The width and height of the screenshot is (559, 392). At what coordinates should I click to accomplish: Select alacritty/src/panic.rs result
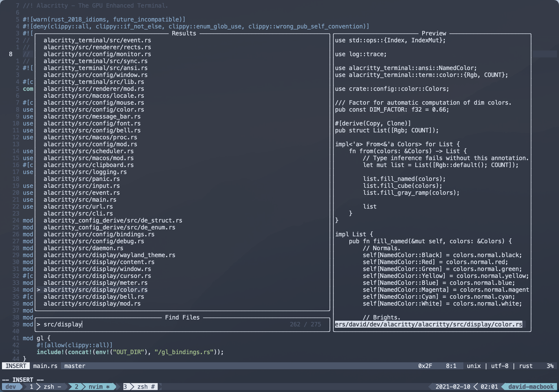(82, 179)
